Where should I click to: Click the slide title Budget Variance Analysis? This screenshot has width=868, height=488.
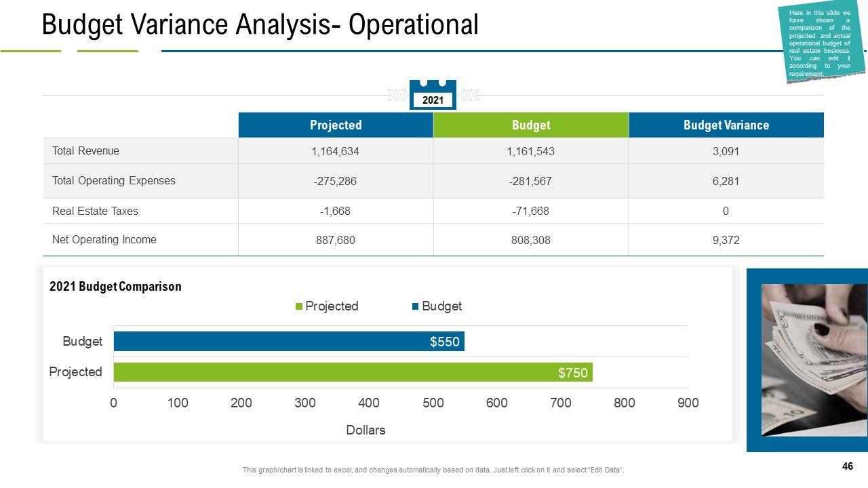[x=260, y=24]
